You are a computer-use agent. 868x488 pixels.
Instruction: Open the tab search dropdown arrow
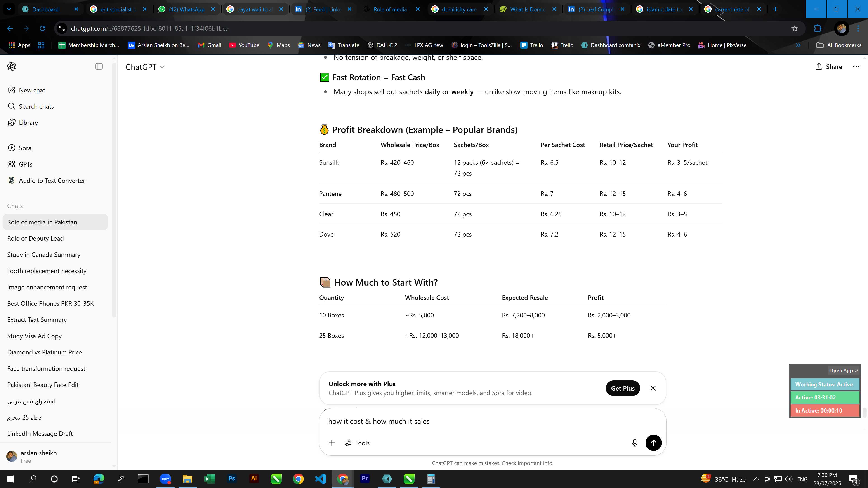[9, 9]
